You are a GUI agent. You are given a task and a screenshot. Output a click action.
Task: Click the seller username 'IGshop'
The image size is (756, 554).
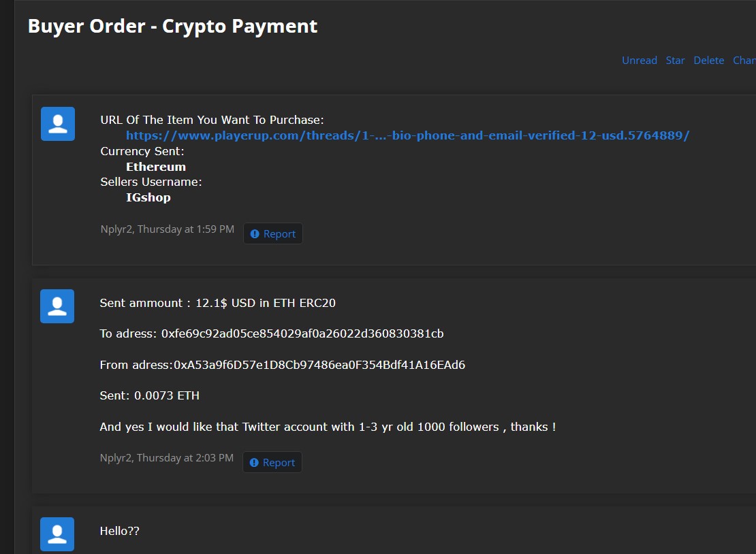(148, 198)
